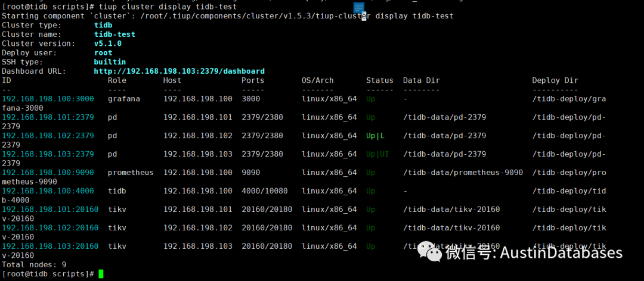Select tikv node ID 192.168.198.102:20160
This screenshot has width=644, height=281.
point(50,228)
